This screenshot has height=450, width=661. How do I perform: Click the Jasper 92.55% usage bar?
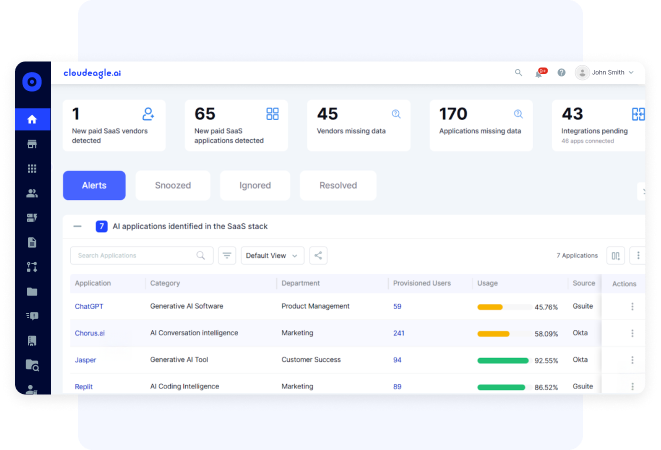point(503,360)
